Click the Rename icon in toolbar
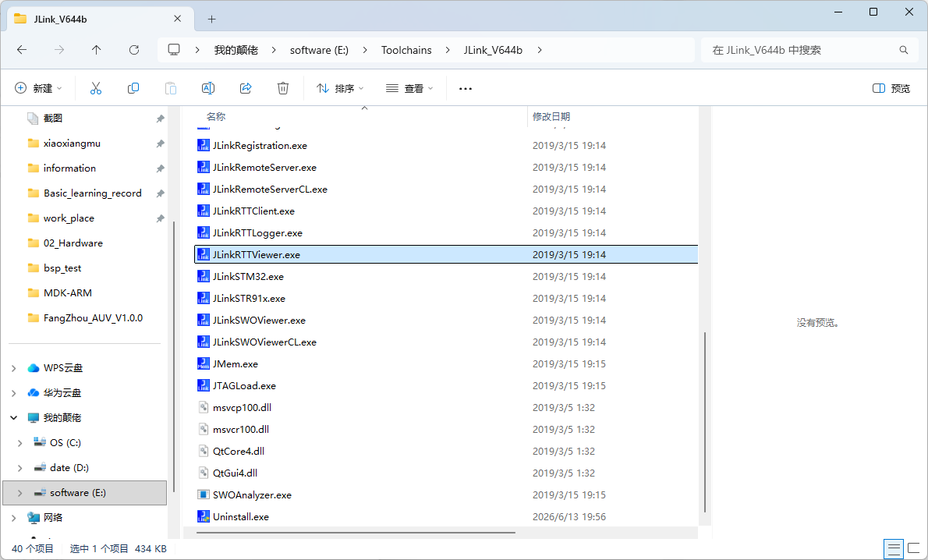This screenshot has width=928, height=560. coord(208,88)
